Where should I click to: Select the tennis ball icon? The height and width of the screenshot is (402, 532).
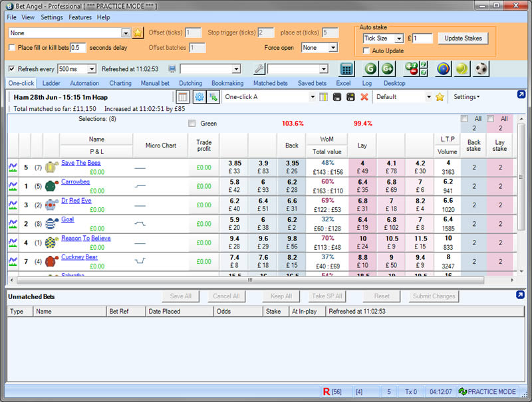click(462, 69)
